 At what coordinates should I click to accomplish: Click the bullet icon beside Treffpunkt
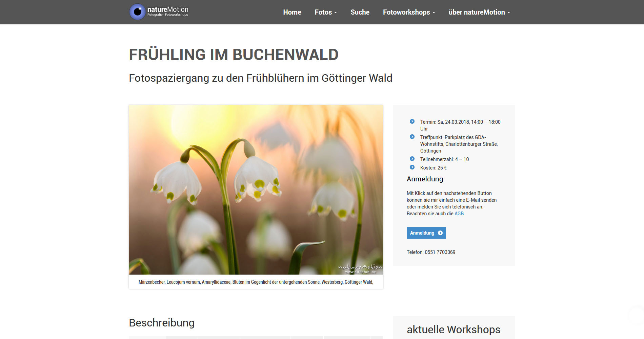pyautogui.click(x=412, y=137)
